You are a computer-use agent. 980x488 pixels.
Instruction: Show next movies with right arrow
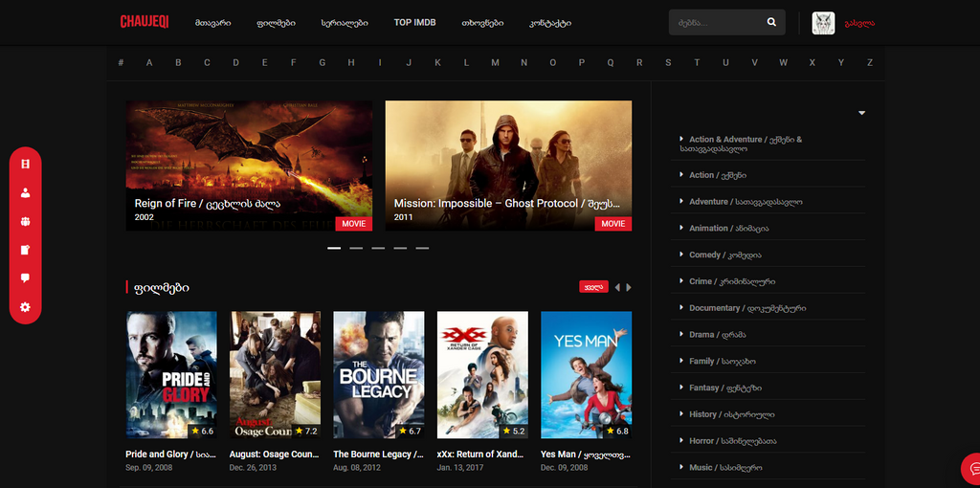pyautogui.click(x=629, y=287)
